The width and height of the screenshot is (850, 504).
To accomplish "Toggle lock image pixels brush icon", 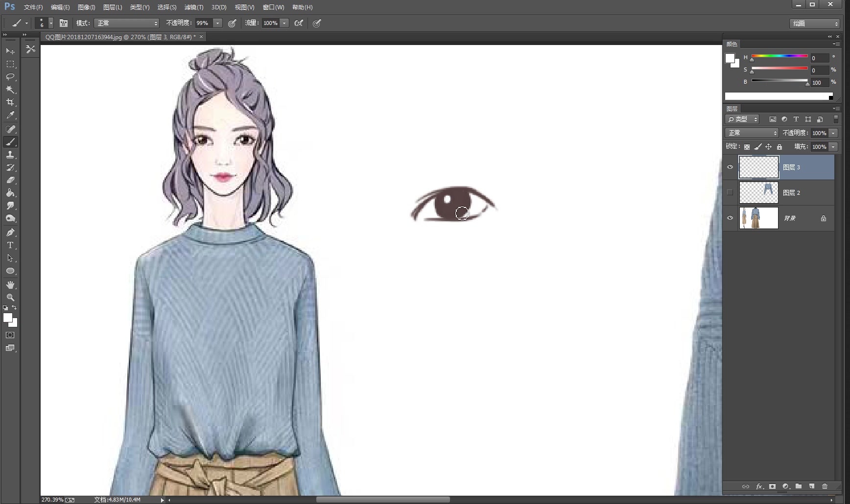I will point(757,147).
